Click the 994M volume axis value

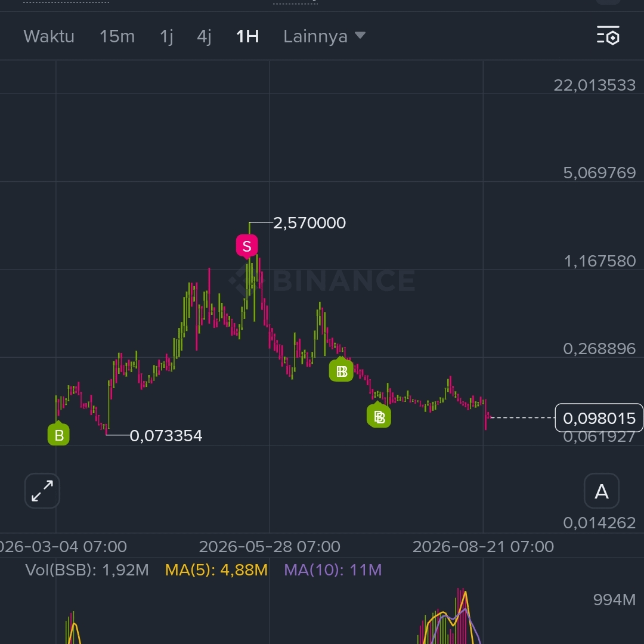(x=614, y=600)
